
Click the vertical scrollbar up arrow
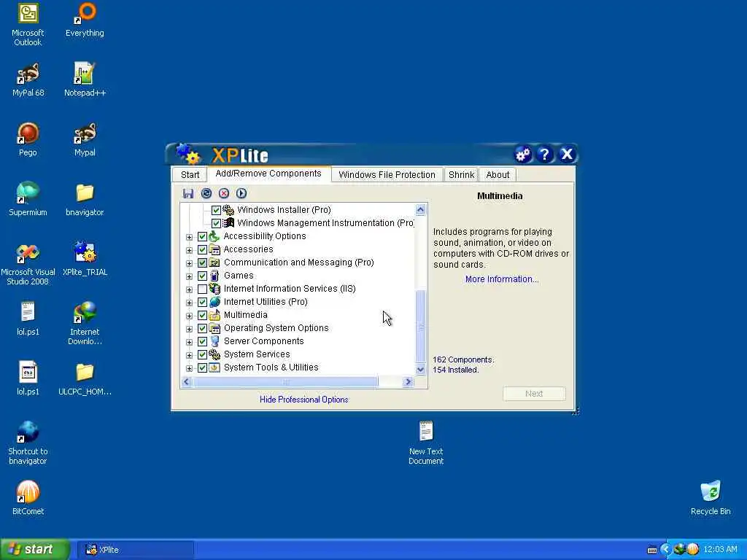pyautogui.click(x=420, y=209)
